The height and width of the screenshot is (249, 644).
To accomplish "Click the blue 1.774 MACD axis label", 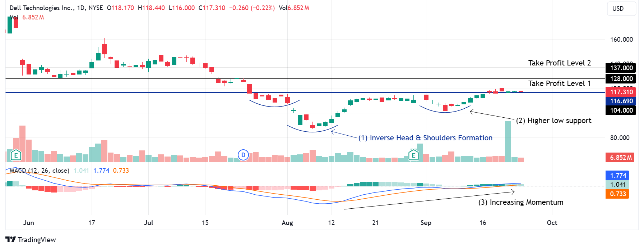I will [x=617, y=176].
